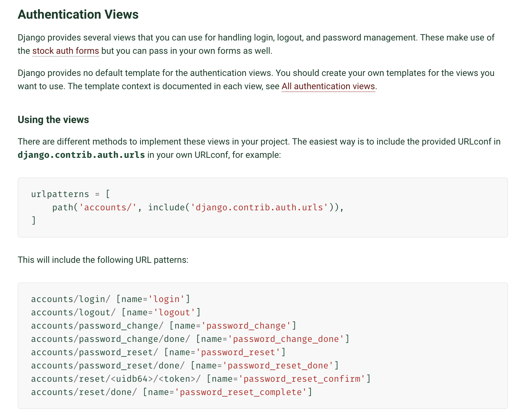Click the 'Using the views' subheading

[x=53, y=120]
